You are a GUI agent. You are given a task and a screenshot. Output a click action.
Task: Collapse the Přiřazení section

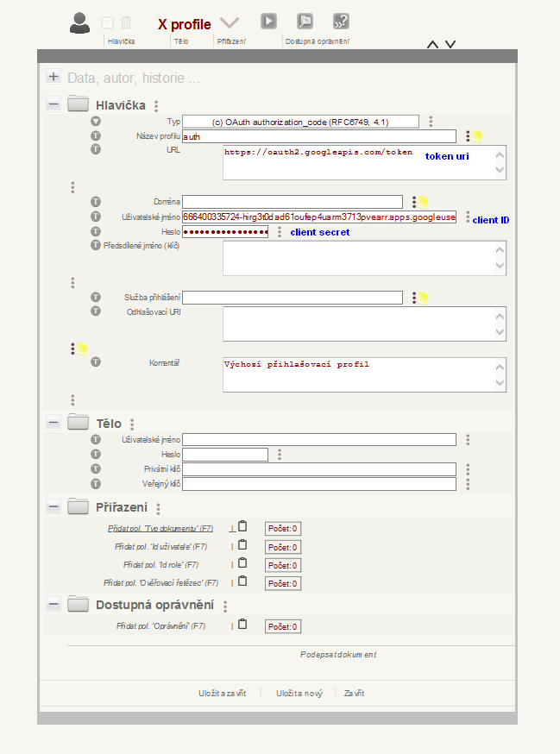(x=53, y=506)
